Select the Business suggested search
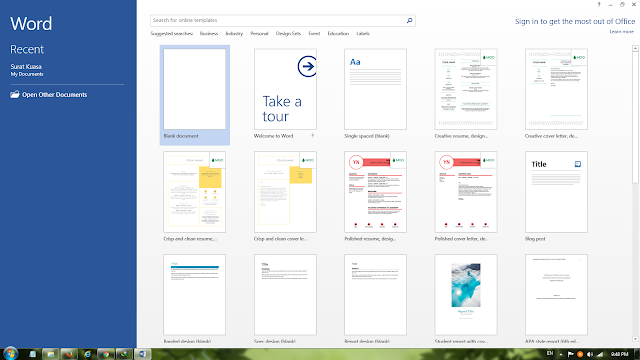Image resolution: width=640 pixels, height=360 pixels. [209, 33]
